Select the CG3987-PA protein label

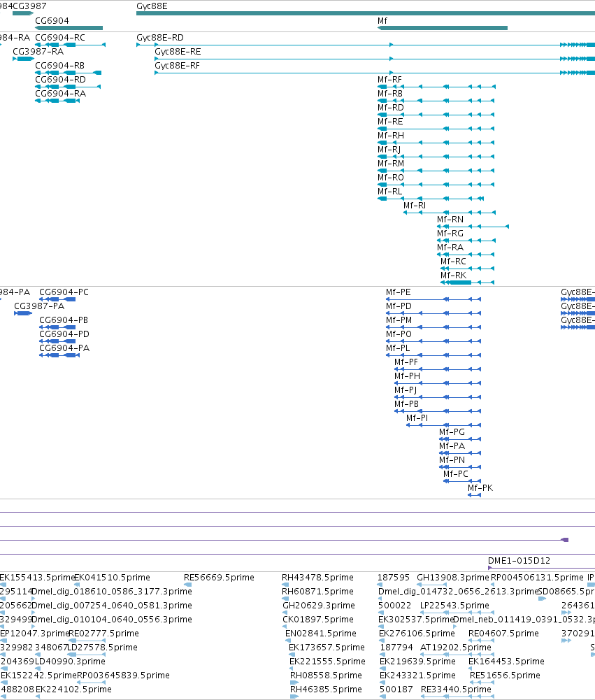(x=39, y=306)
